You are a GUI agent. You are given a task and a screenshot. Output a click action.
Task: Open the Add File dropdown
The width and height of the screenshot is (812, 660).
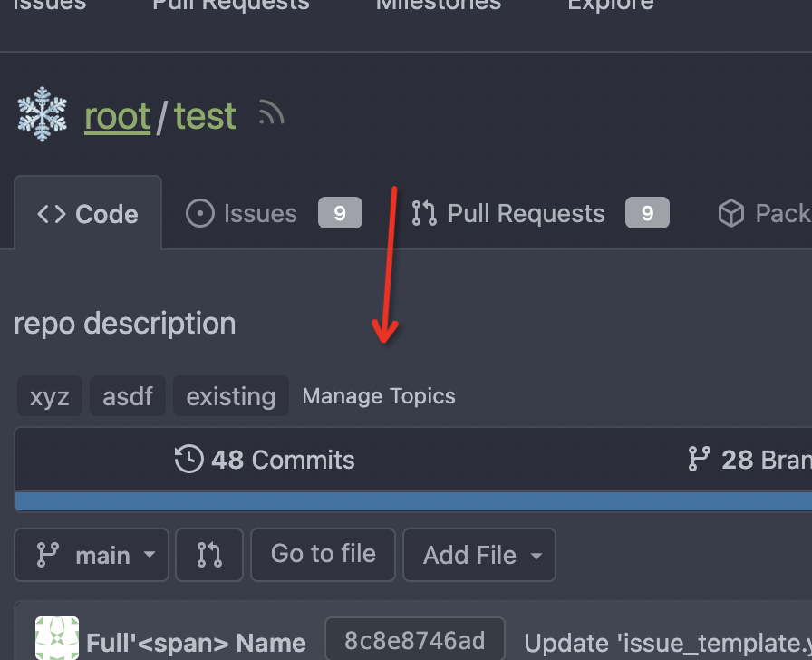point(479,555)
